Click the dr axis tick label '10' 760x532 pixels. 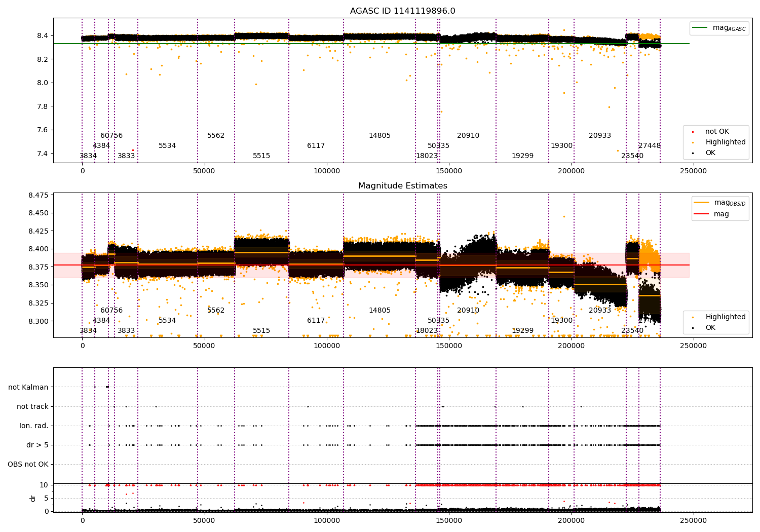(x=44, y=485)
